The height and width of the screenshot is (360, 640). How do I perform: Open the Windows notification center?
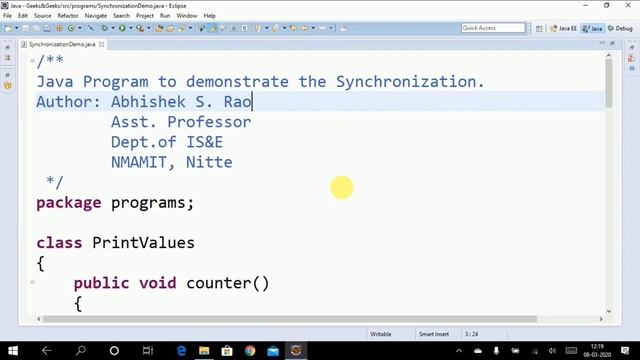pyautogui.click(x=625, y=351)
